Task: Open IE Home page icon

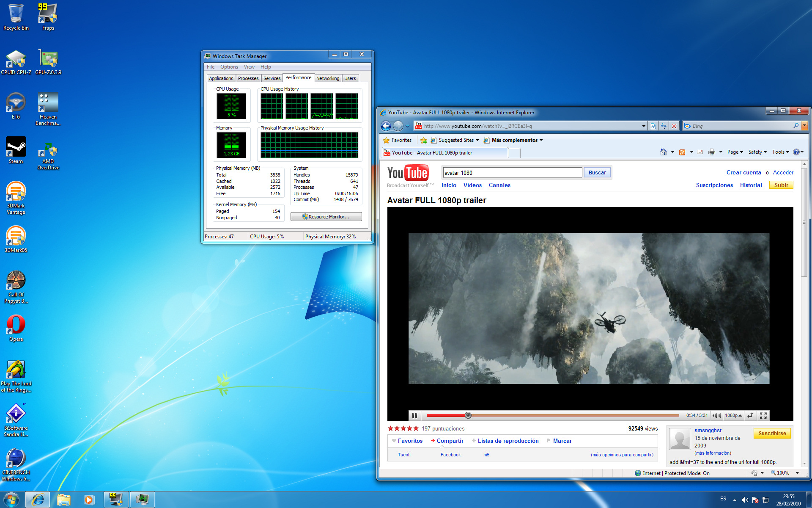Action: (x=663, y=152)
